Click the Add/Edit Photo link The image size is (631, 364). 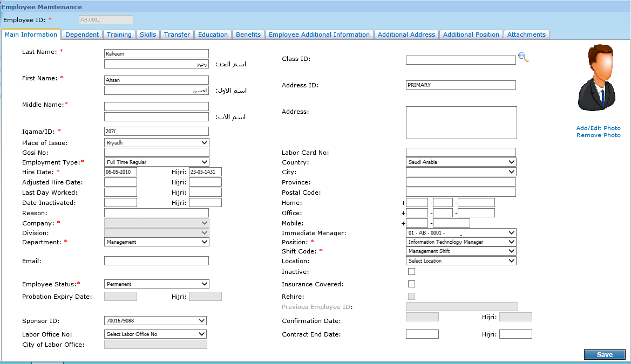pyautogui.click(x=598, y=128)
